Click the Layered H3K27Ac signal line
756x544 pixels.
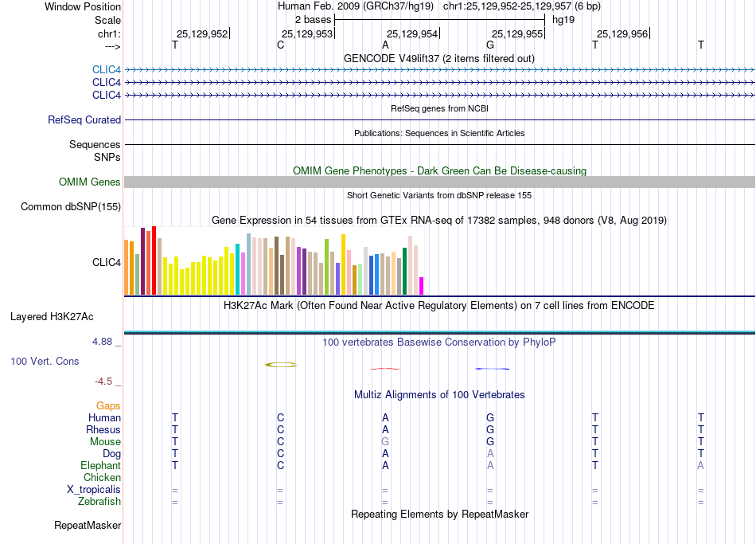click(439, 332)
